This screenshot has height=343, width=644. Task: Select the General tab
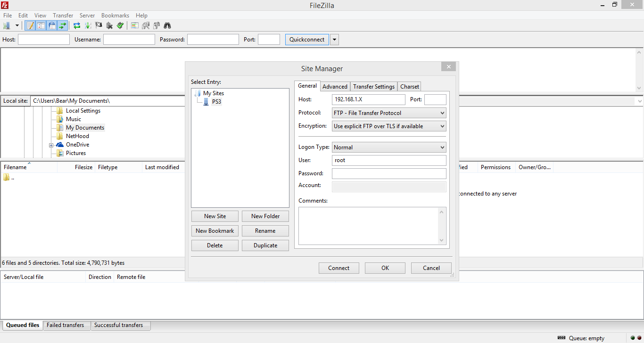click(x=307, y=86)
